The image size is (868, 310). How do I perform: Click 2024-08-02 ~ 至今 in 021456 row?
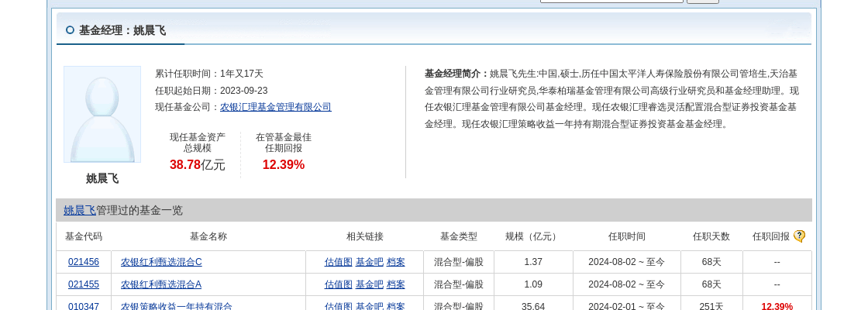(x=627, y=262)
